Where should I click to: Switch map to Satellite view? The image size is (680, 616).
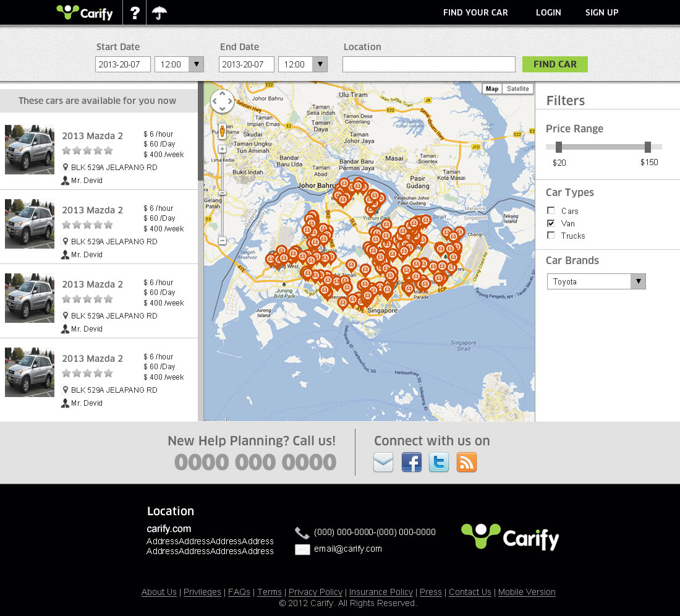click(517, 89)
